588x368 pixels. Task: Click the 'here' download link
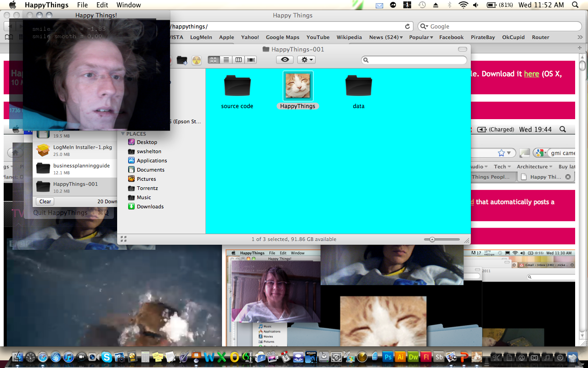pyautogui.click(x=531, y=74)
